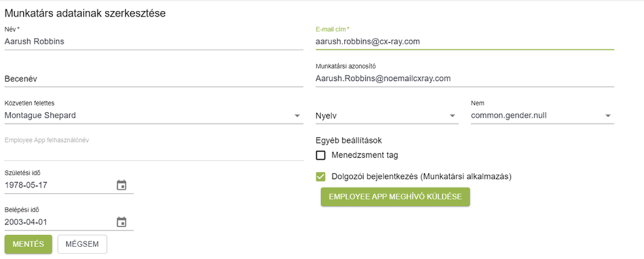Click the entry date value 2003-04-01
Viewport: 644px width, 259px height.
(x=57, y=222)
